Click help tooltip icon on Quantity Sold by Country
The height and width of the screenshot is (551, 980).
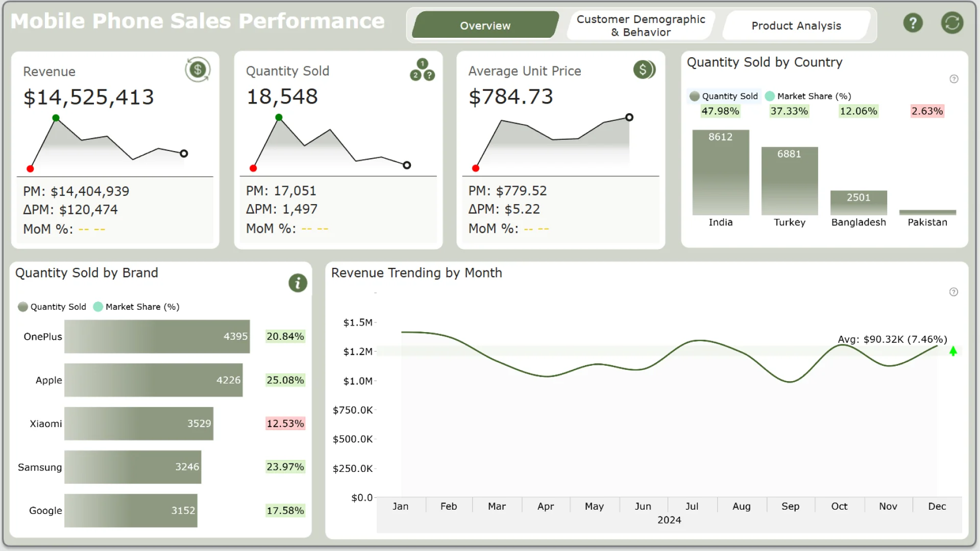pos(953,79)
